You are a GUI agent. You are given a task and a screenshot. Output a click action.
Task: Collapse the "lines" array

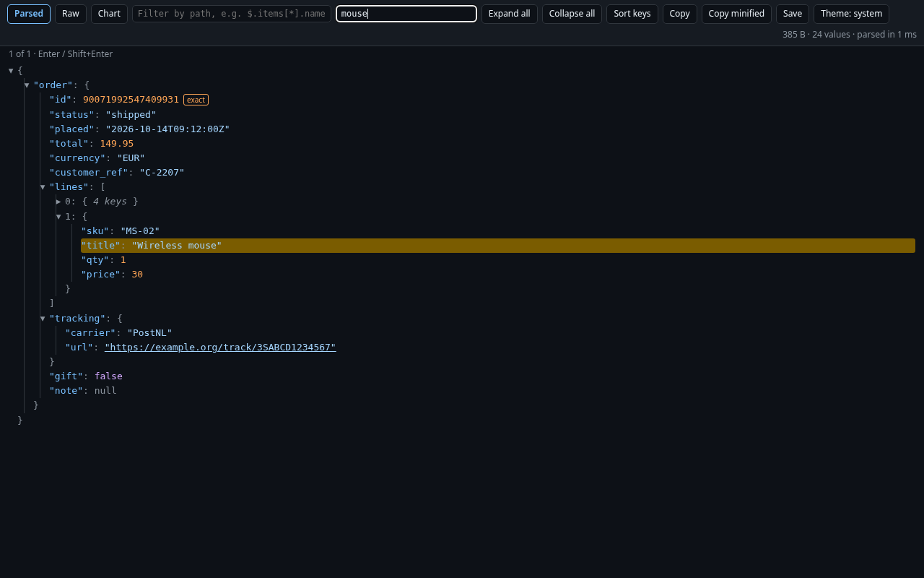click(43, 187)
